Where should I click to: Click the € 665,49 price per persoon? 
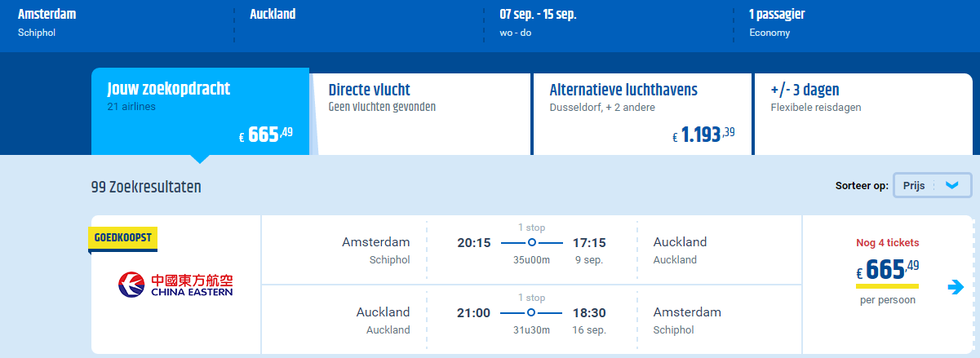pos(887,278)
